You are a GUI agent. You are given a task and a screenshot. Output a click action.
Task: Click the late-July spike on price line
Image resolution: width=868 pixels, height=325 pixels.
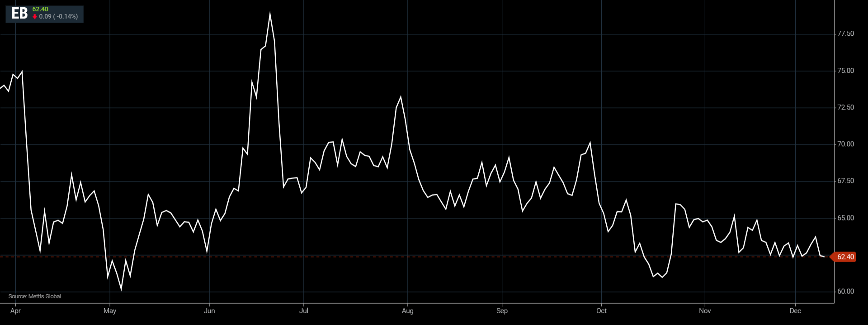[x=401, y=97]
